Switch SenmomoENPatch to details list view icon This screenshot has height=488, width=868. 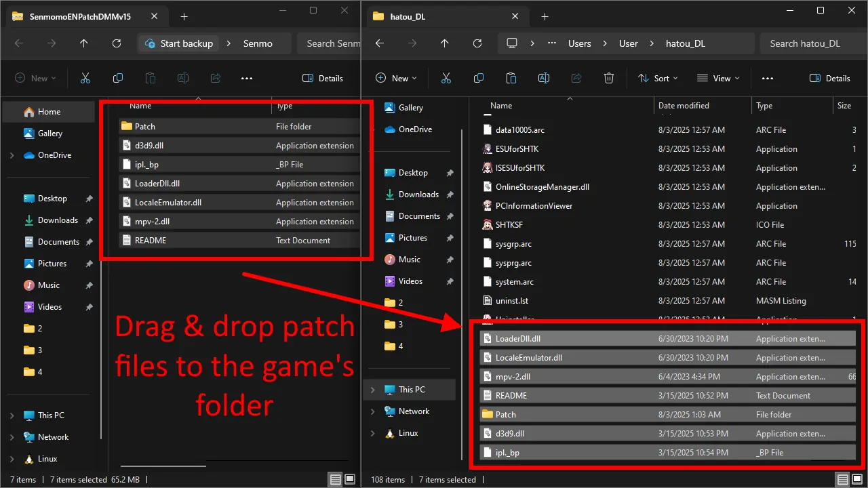336,479
